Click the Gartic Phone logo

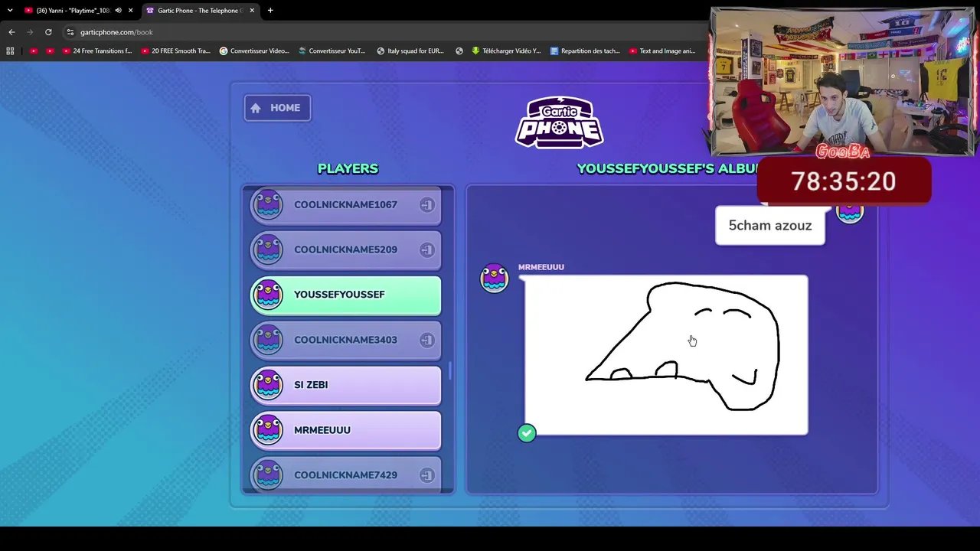click(560, 122)
